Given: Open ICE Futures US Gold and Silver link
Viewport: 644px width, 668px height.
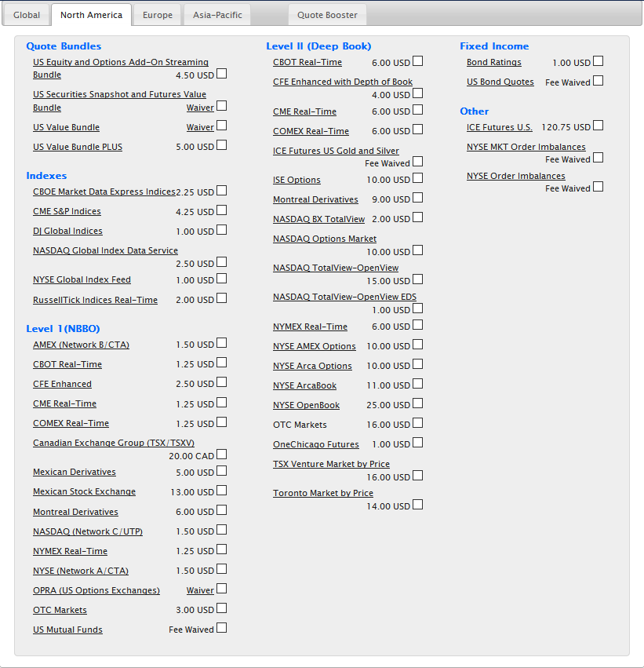Looking at the screenshot, I should (336, 151).
